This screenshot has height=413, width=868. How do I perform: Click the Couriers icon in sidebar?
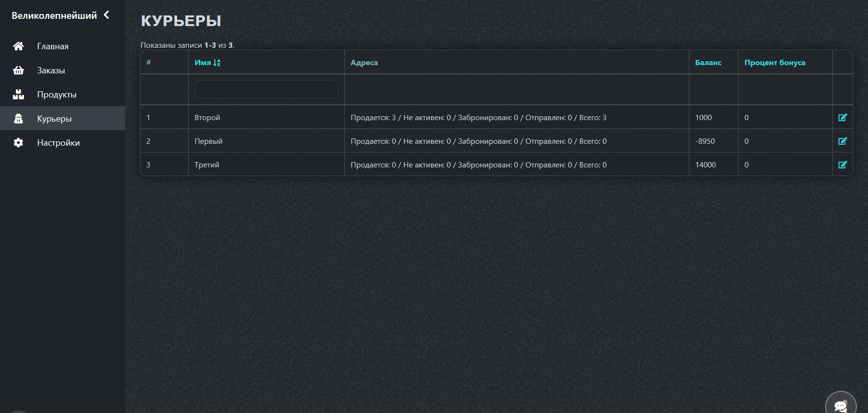click(x=18, y=119)
